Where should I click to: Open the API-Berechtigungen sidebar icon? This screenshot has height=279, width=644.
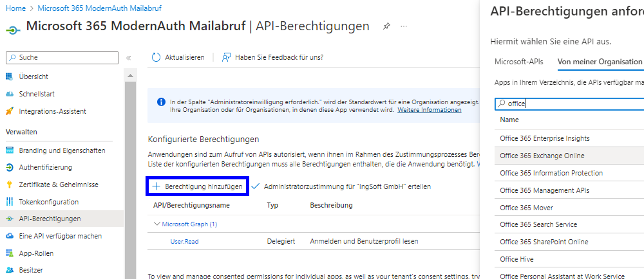click(10, 219)
